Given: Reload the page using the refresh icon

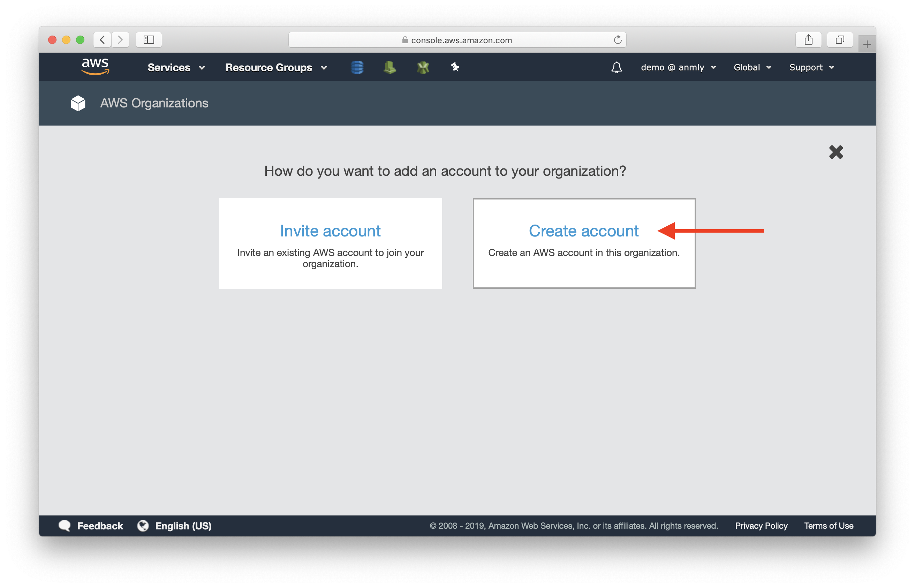Looking at the screenshot, I should [x=617, y=40].
